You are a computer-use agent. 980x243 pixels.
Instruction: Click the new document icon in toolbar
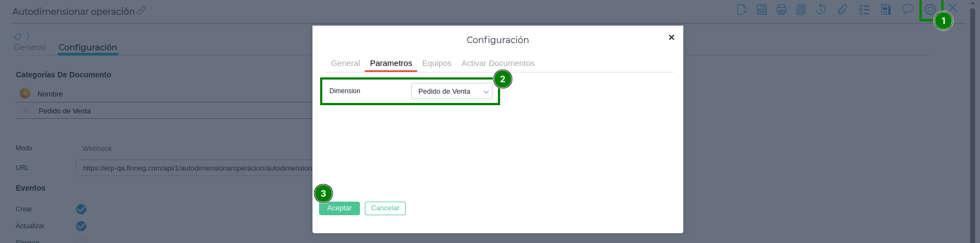click(742, 9)
